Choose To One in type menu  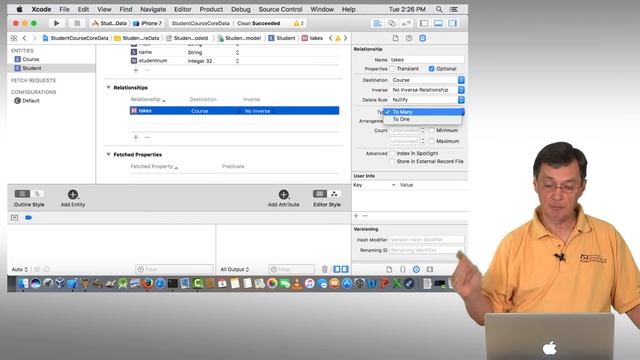tap(423, 119)
